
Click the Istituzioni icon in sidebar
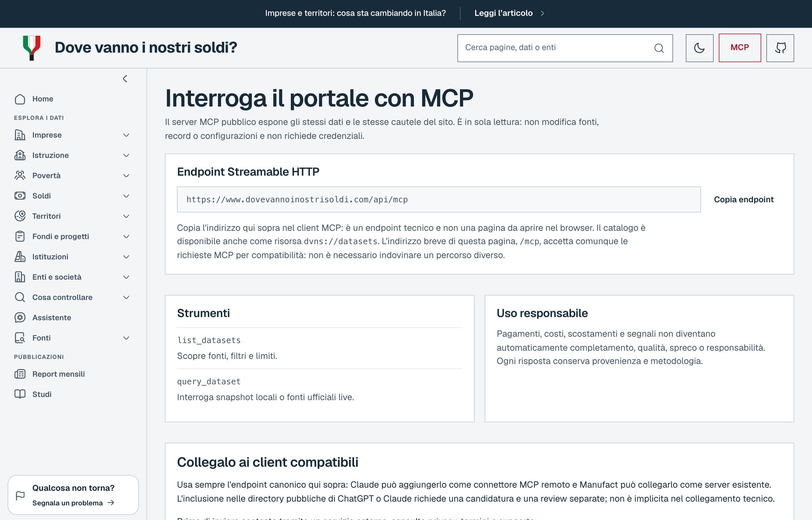(20, 257)
